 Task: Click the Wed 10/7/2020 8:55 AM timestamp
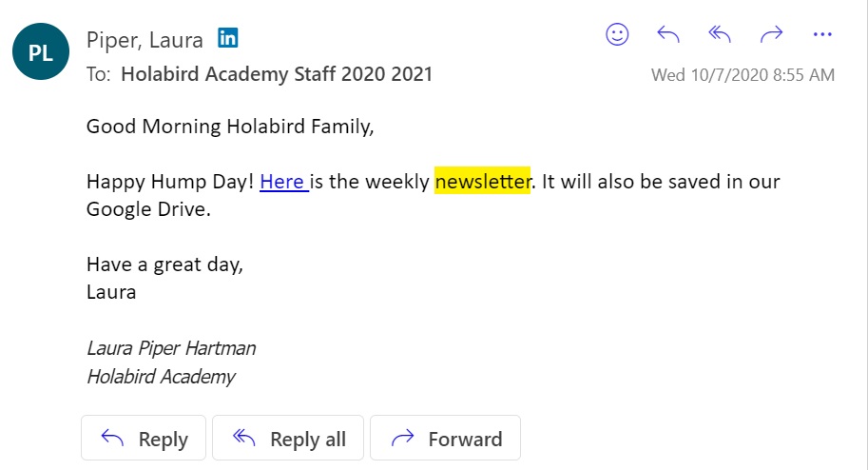point(743,75)
